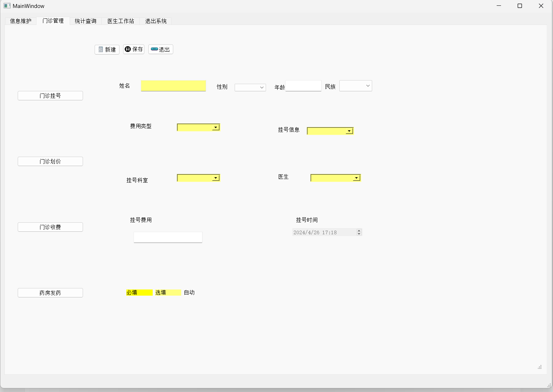Click the 挂号时间 label
The height and width of the screenshot is (392, 553).
(x=307, y=220)
